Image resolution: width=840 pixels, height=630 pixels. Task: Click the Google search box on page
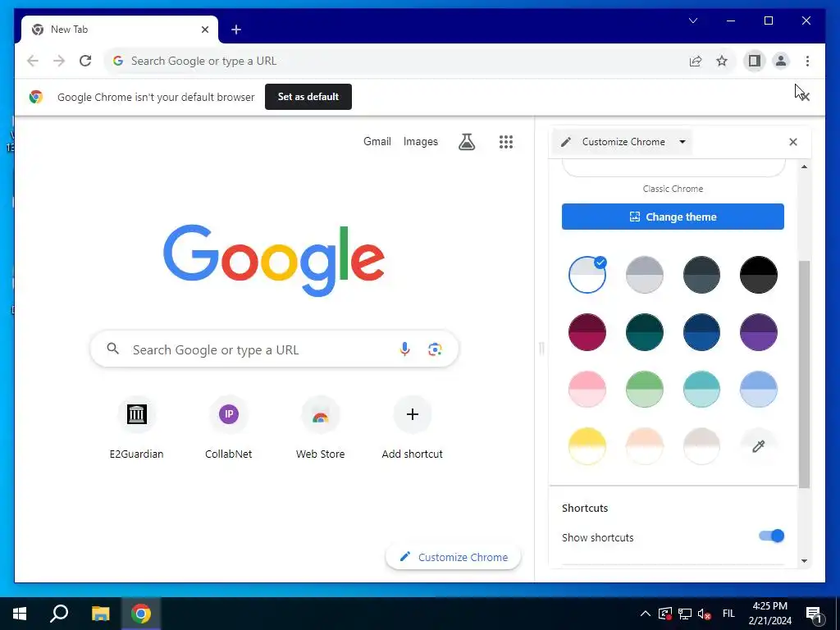click(x=274, y=349)
